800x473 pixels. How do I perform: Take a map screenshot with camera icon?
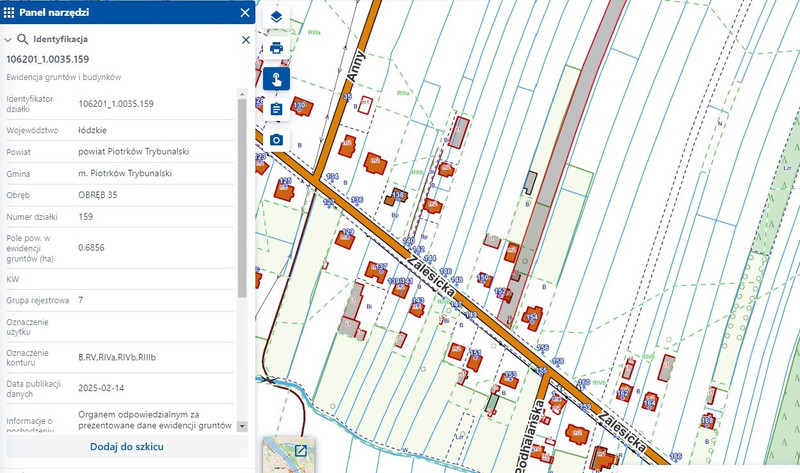click(276, 140)
